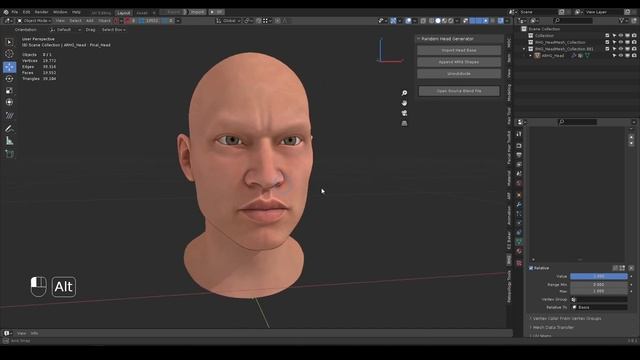Select the Rotate tool in the left toolbar
Viewport: 640px width, 360px height.
coord(9,79)
